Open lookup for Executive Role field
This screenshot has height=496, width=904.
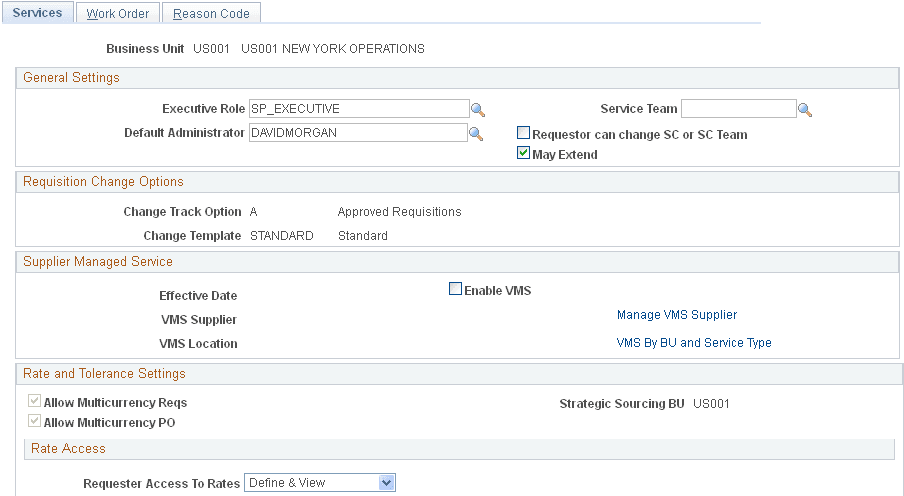(x=478, y=110)
